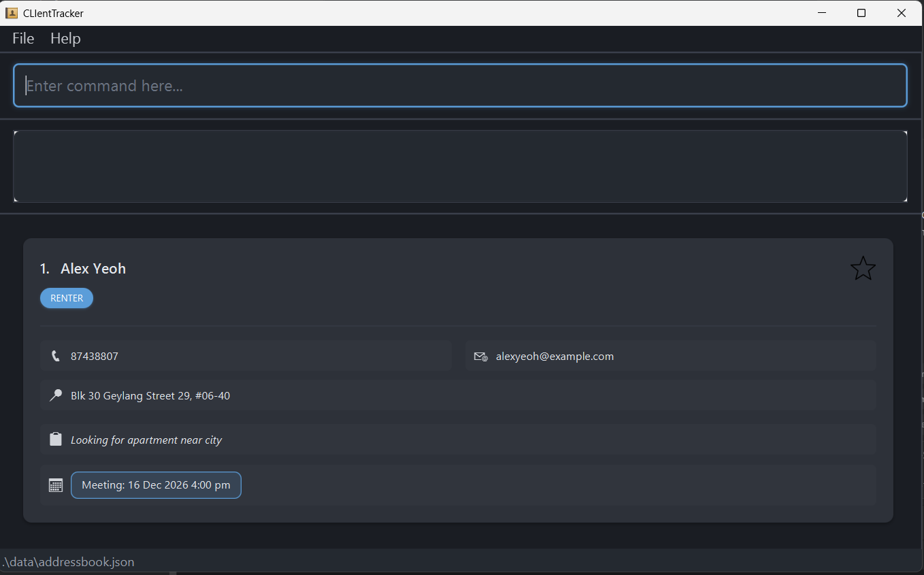Maximize the ClientTracker window

(861, 13)
